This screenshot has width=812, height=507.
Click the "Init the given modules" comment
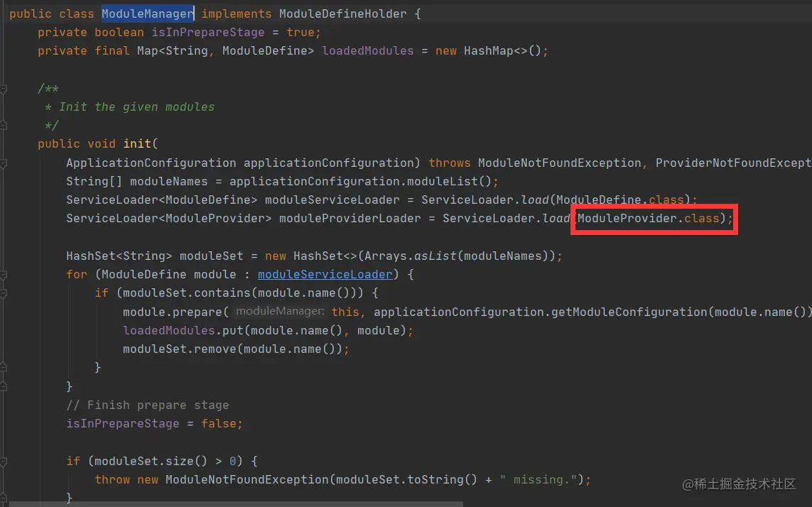tap(136, 107)
